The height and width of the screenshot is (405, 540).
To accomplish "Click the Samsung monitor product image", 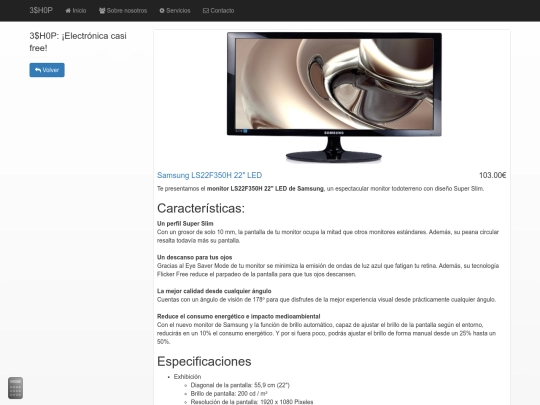I will 334,97.
